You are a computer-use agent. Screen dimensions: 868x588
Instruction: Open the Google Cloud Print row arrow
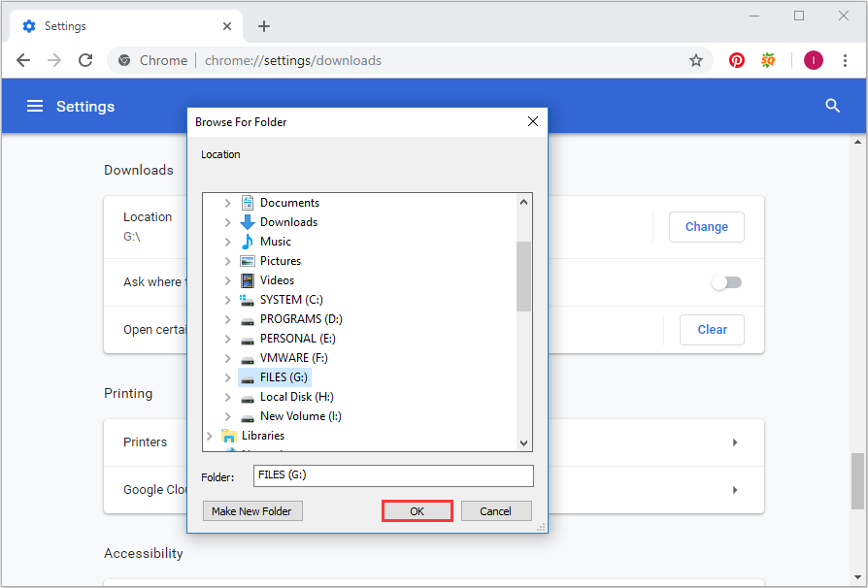tap(735, 490)
